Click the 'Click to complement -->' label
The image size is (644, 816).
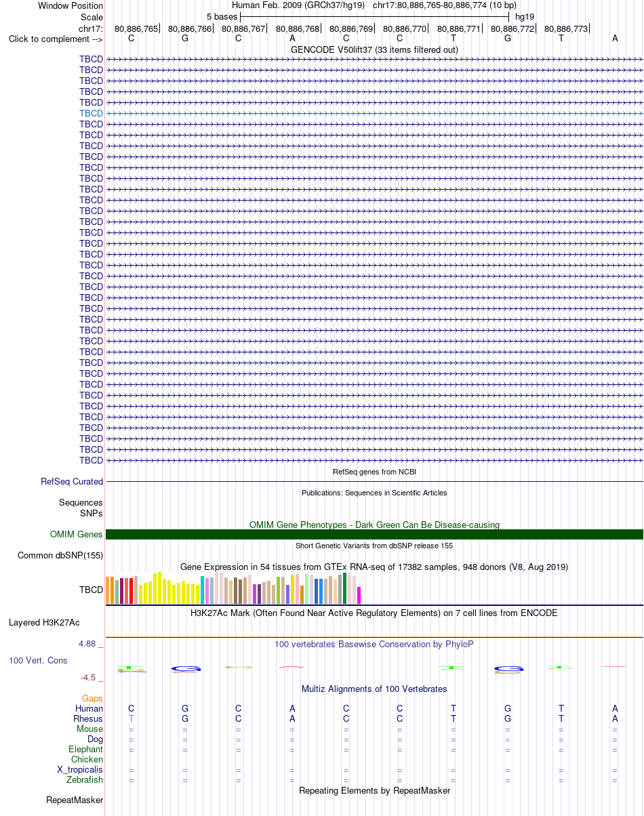(x=56, y=39)
